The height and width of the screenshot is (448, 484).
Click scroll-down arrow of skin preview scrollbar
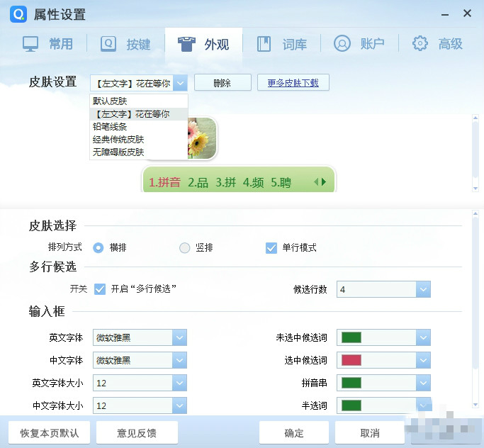(x=475, y=189)
